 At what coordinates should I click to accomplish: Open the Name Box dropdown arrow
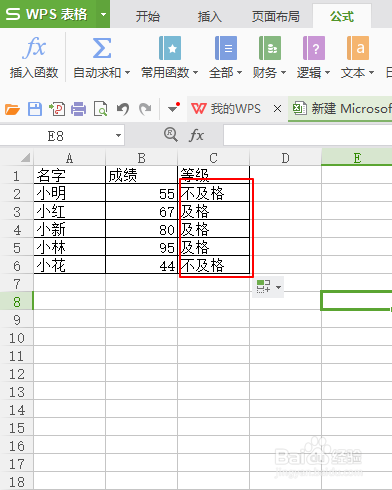click(x=118, y=135)
